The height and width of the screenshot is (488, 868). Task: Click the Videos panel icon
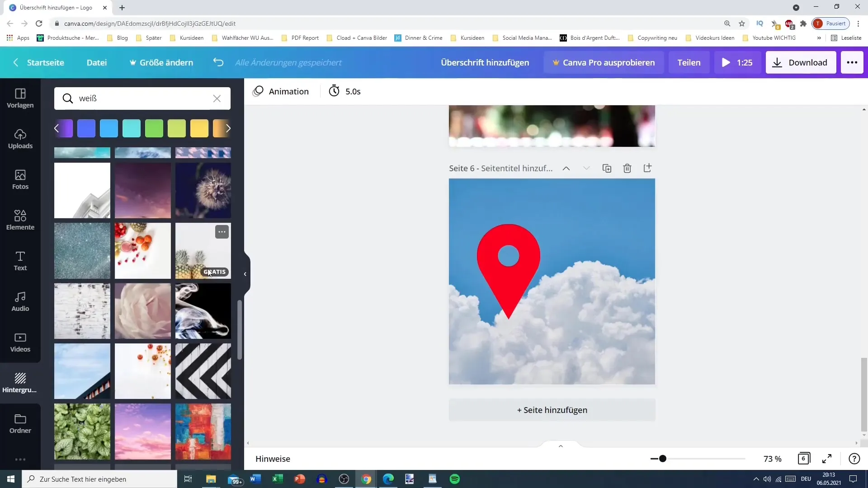coord(20,342)
